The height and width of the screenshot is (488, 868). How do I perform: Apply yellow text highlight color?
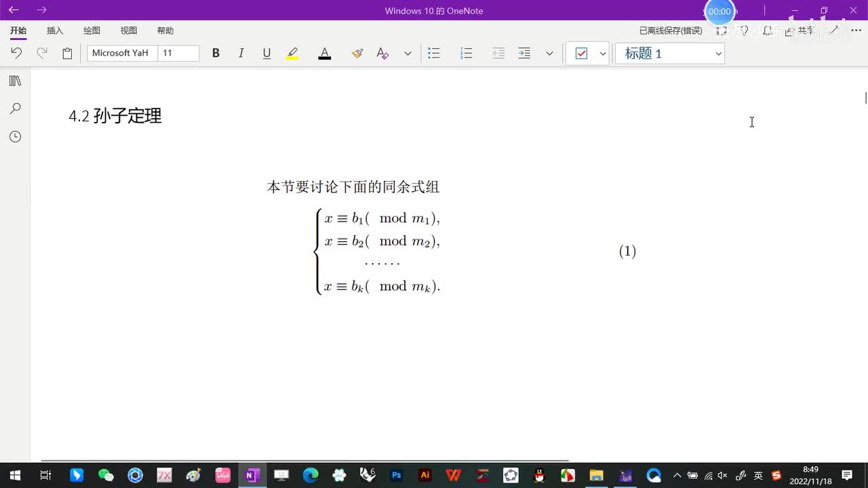[292, 53]
